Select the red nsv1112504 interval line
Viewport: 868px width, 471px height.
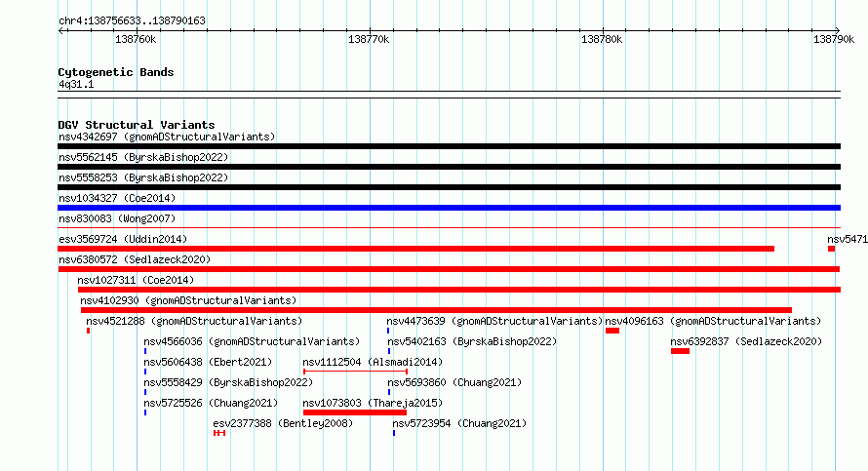(x=355, y=372)
